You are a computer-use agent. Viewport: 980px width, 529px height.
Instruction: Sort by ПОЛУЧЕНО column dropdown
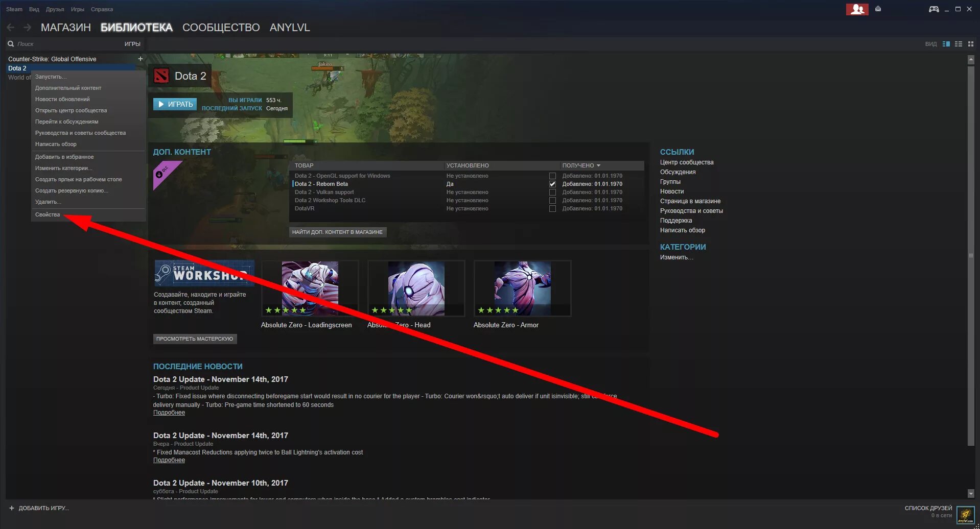581,165
